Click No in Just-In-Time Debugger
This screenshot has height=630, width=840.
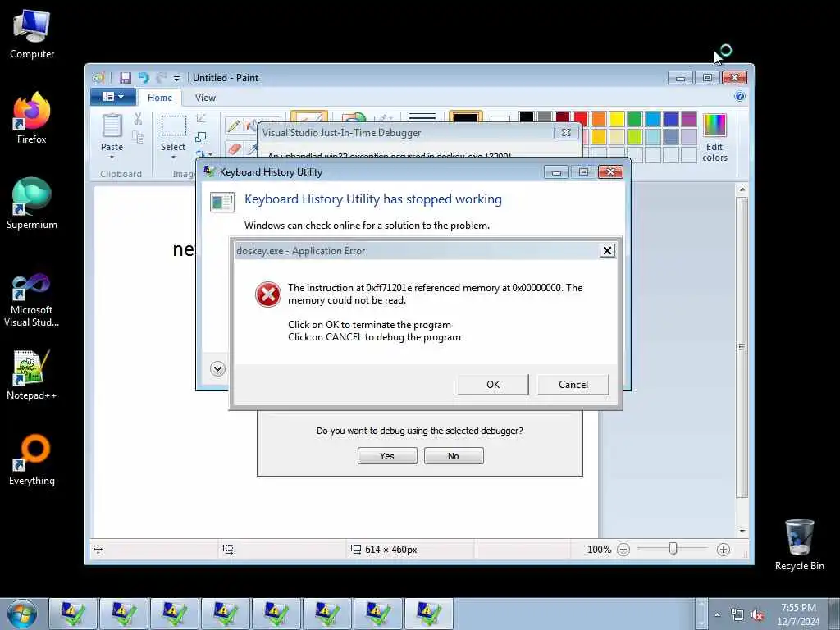[454, 456]
